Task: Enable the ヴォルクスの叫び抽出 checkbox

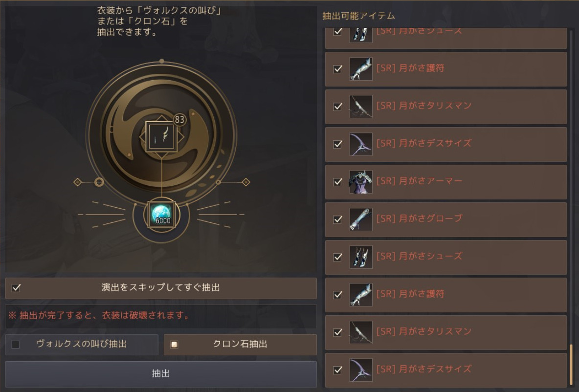Action: pyautogui.click(x=16, y=345)
